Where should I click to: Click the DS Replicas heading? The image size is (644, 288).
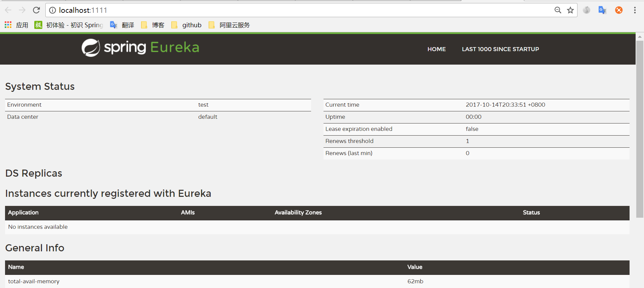pyautogui.click(x=34, y=173)
